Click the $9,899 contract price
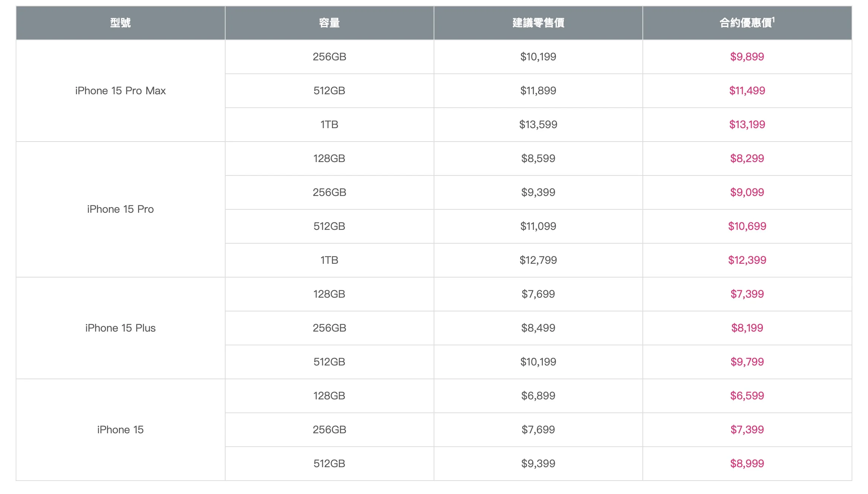868x494 pixels. [747, 57]
